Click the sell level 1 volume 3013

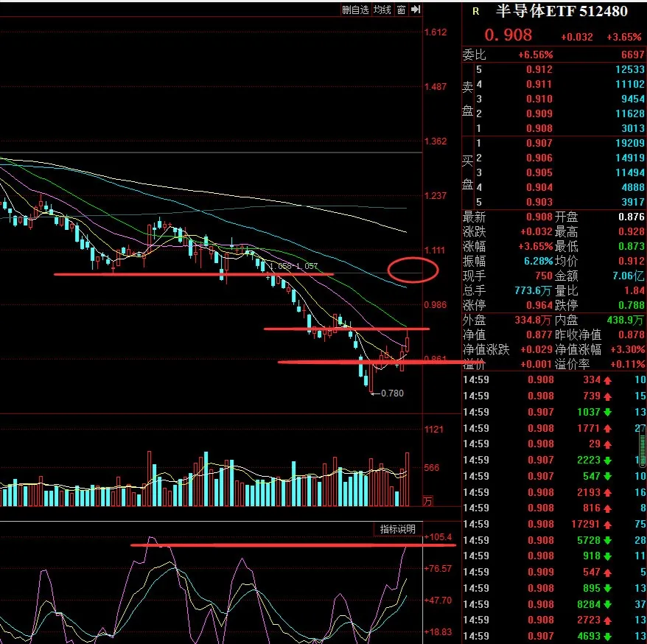point(632,128)
